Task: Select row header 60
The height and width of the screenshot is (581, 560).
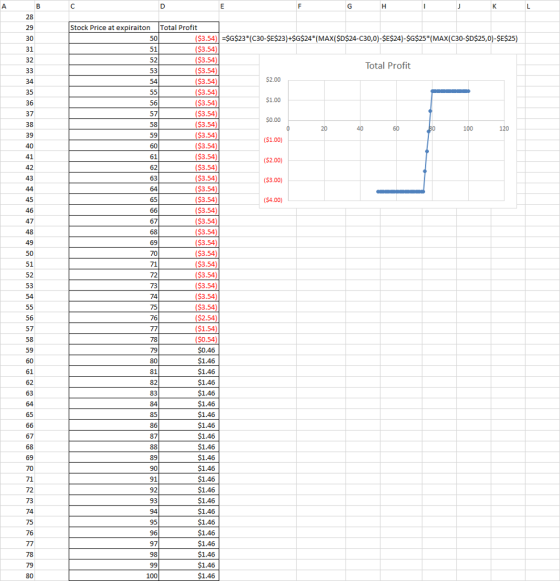Action: (x=17, y=361)
